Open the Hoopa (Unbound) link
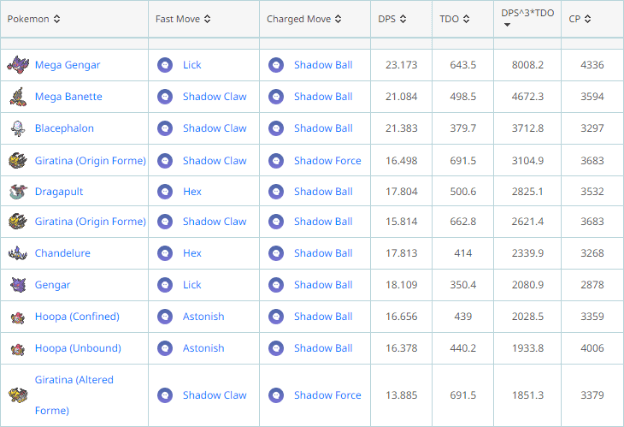This screenshot has height=427, width=624. pos(78,348)
